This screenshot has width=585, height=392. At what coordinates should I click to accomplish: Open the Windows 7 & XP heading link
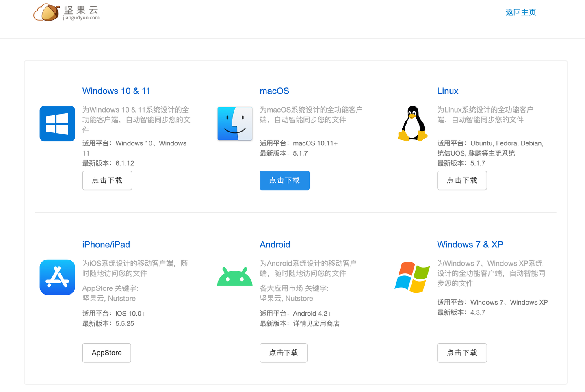[470, 245]
